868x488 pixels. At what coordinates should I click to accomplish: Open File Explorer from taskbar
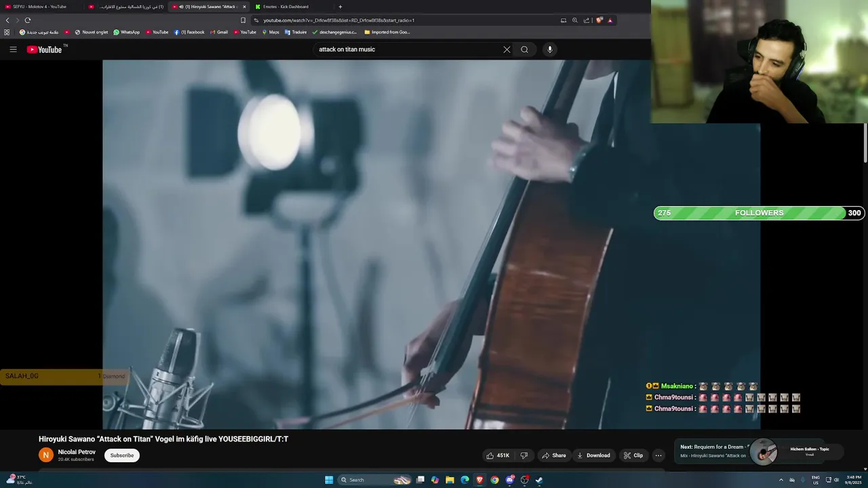tap(450, 480)
